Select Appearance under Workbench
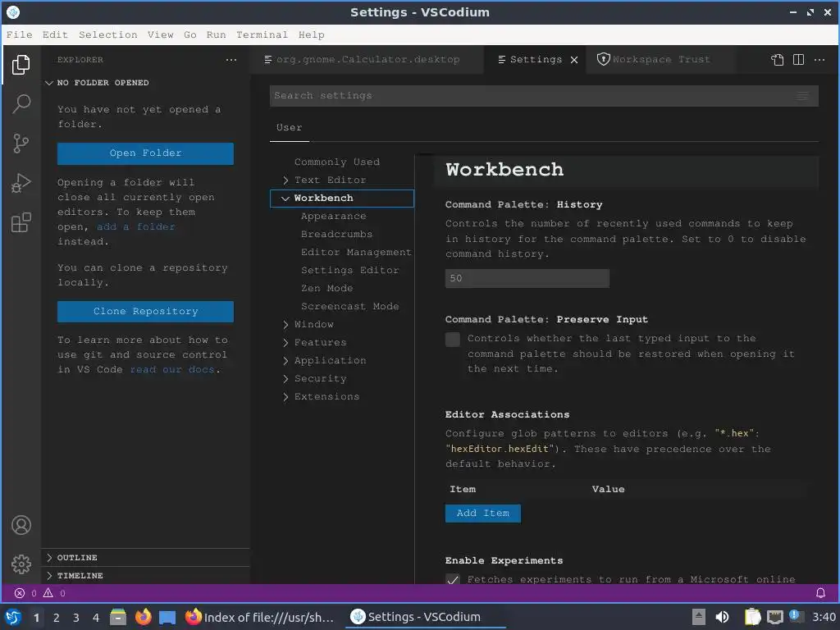The width and height of the screenshot is (840, 630). (x=333, y=217)
